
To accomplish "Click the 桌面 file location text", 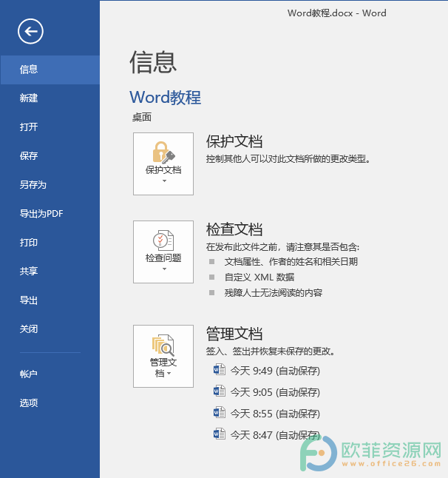I will pos(142,118).
